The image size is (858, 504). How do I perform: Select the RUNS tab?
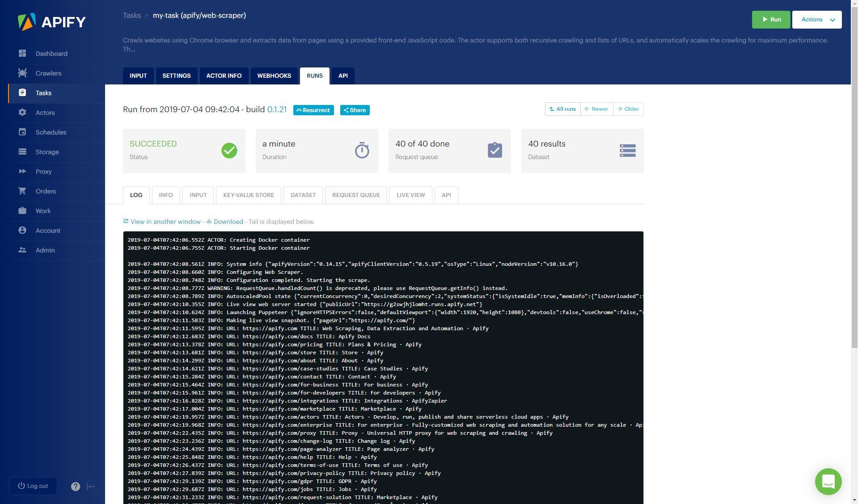click(x=315, y=76)
